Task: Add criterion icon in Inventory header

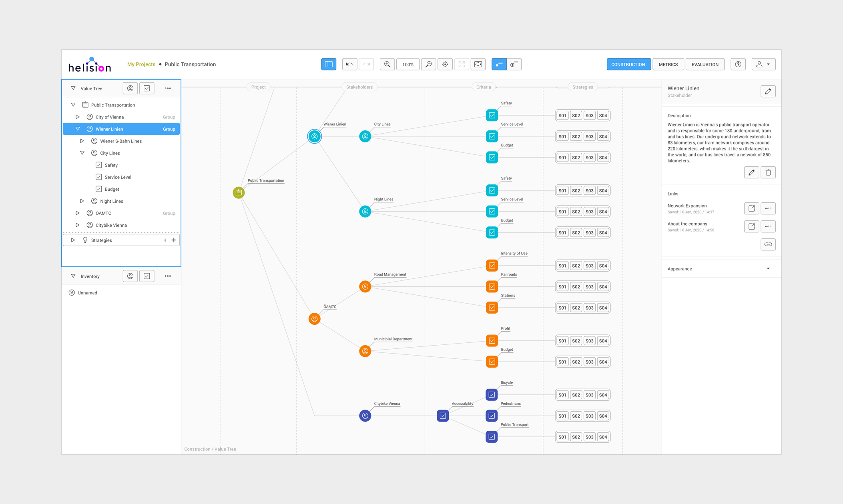Action: [x=147, y=276]
